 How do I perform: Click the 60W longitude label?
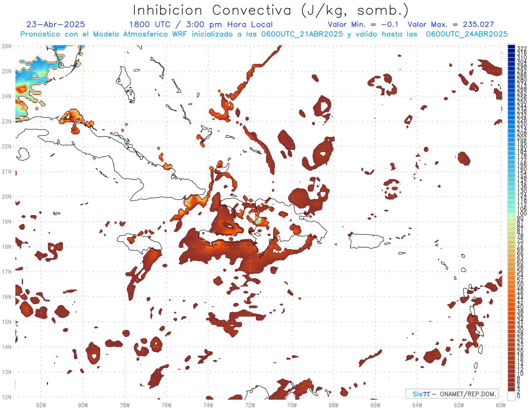click(x=501, y=405)
